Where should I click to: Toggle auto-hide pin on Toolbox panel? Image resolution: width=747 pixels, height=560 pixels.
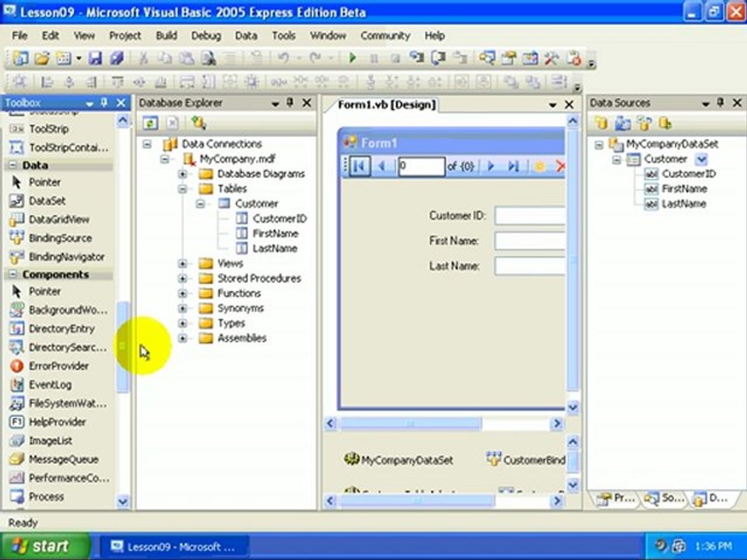[x=105, y=103]
